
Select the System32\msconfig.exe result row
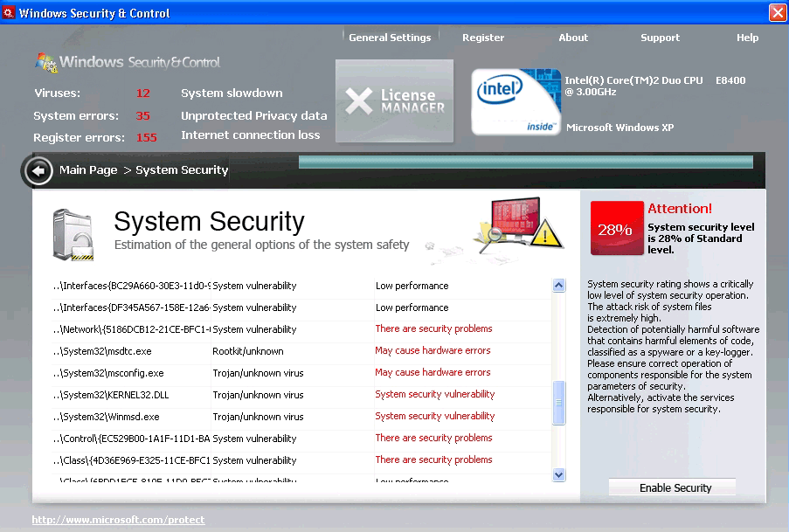262,373
